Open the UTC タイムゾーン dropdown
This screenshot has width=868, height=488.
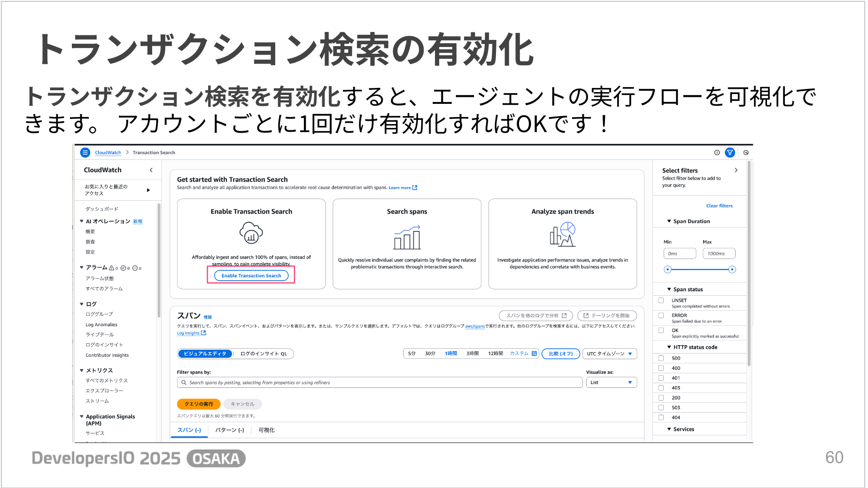[x=610, y=354]
